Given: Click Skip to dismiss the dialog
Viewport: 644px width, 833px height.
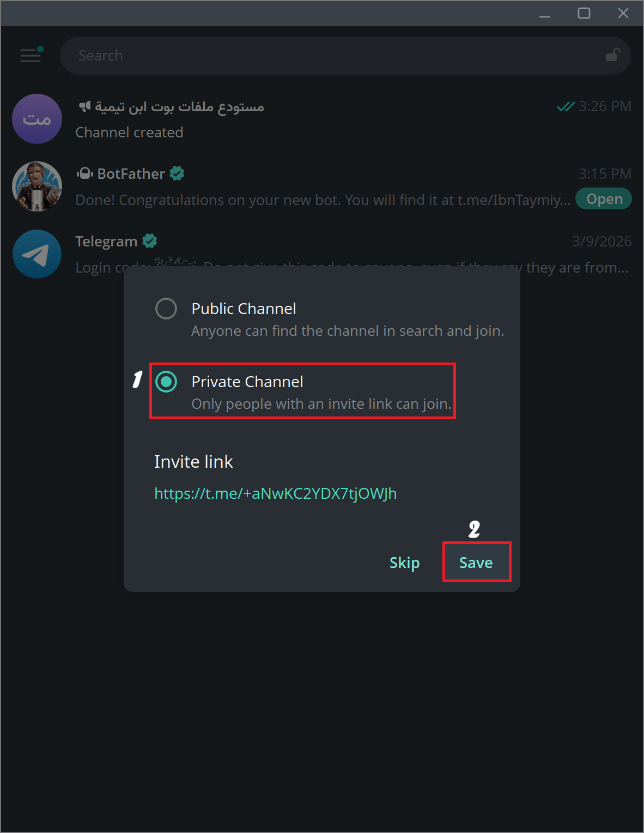Looking at the screenshot, I should (x=404, y=562).
